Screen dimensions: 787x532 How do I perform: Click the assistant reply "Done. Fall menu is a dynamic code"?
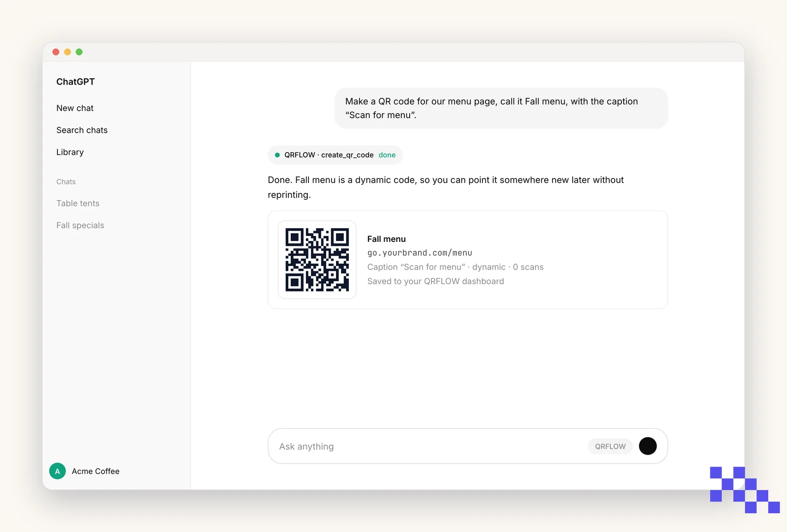[446, 187]
